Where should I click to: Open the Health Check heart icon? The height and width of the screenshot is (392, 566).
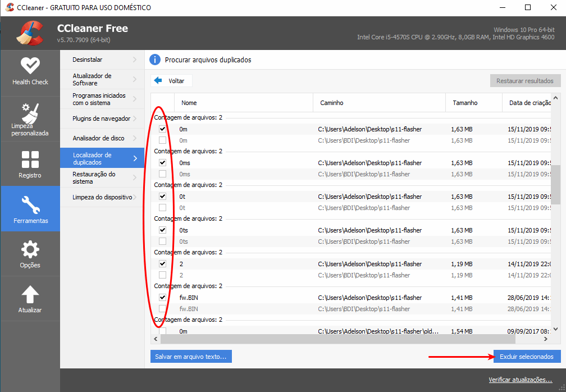pos(30,65)
